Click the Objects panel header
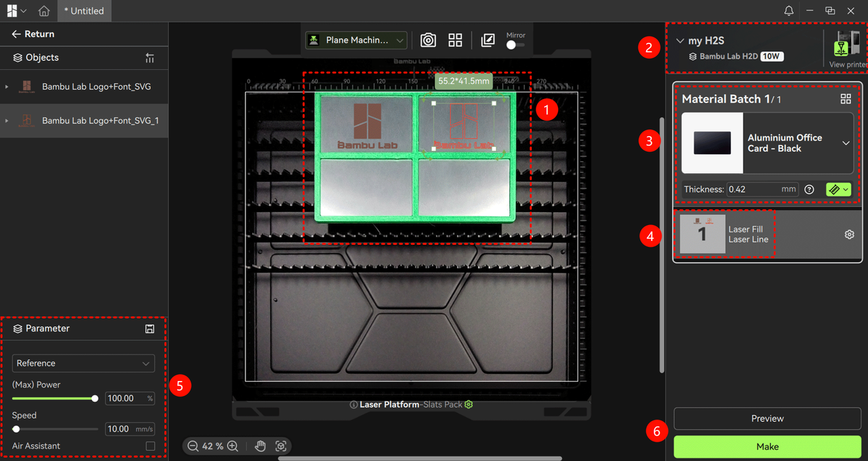The image size is (868, 461). point(84,58)
